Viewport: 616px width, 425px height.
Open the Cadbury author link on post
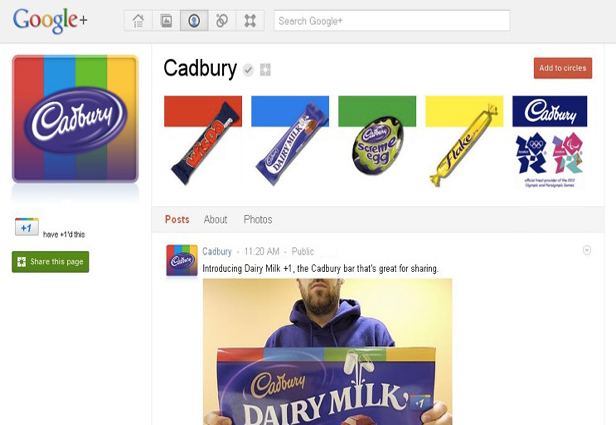pyautogui.click(x=217, y=251)
